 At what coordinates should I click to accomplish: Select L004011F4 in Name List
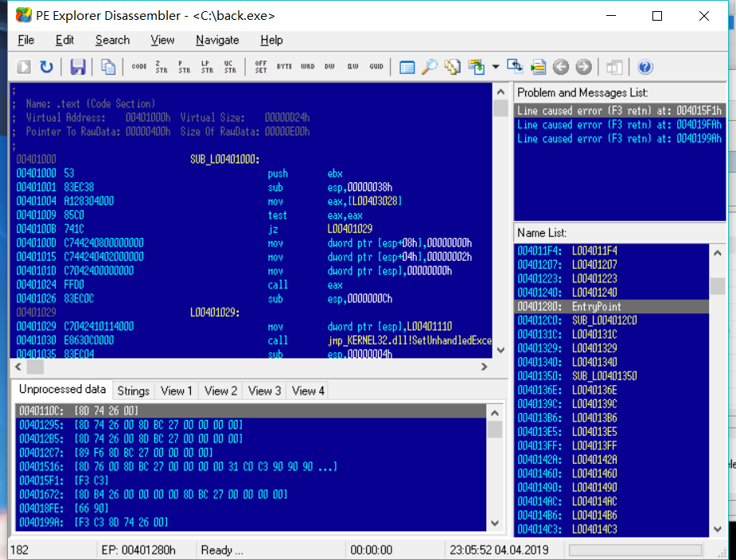click(x=612, y=251)
